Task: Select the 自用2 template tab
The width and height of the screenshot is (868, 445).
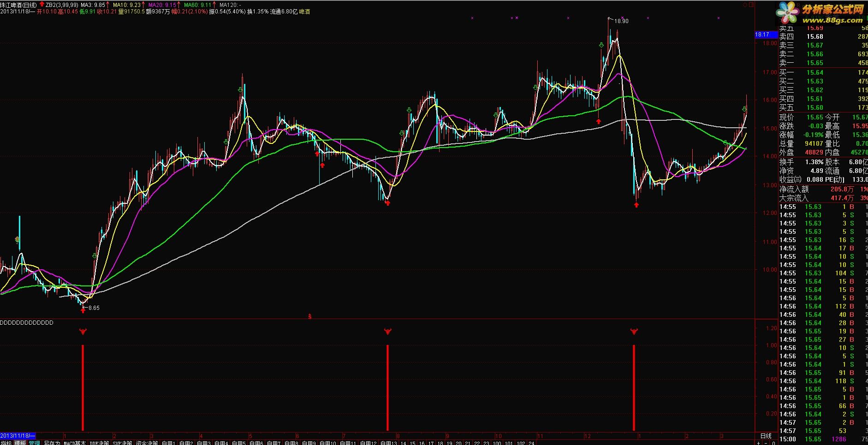Action: (x=186, y=443)
